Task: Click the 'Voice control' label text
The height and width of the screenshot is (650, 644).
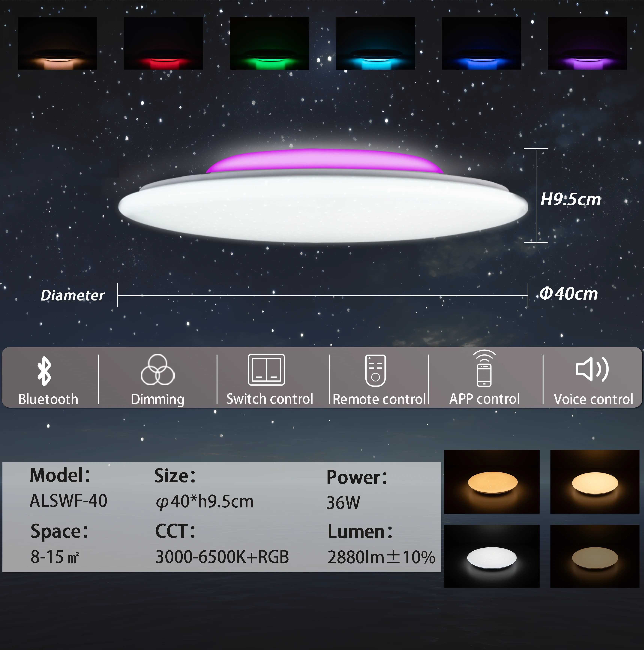Action: tap(594, 399)
